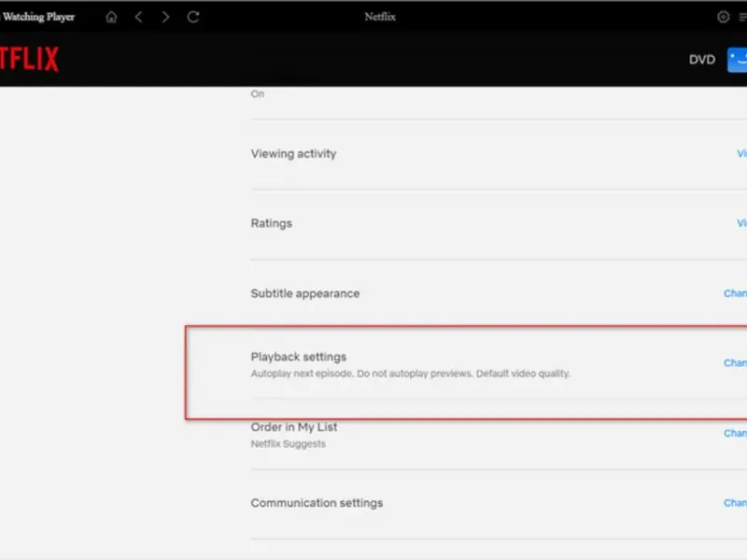The height and width of the screenshot is (560, 747).
Task: Reload the page with refresh icon
Action: click(x=193, y=17)
